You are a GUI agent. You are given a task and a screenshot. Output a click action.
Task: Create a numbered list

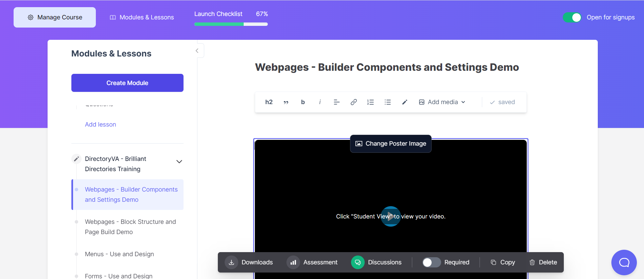pos(370,102)
